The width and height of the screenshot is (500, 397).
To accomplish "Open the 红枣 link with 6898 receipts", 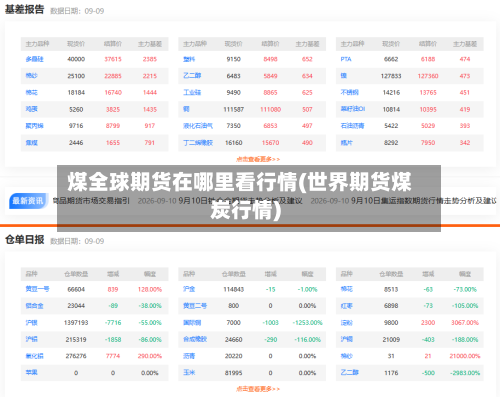I will point(347,306).
